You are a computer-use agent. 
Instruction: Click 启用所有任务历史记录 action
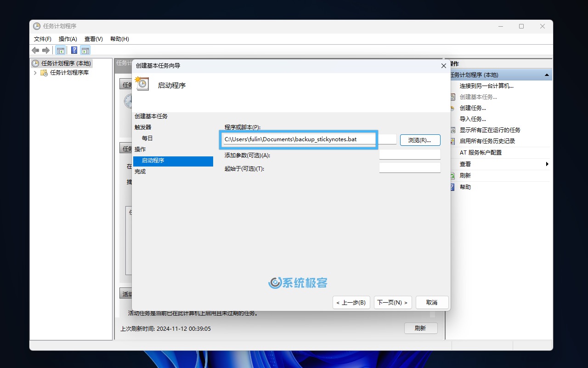click(x=487, y=141)
